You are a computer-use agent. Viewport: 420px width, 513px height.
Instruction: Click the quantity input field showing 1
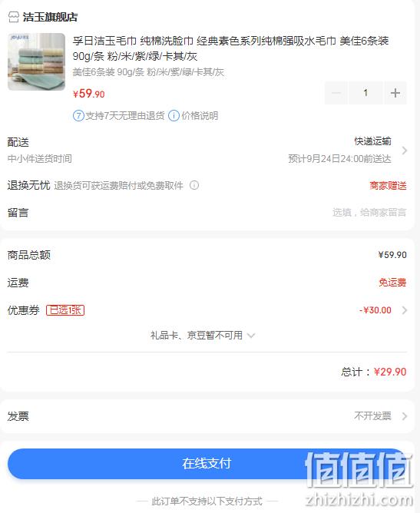[x=365, y=93]
